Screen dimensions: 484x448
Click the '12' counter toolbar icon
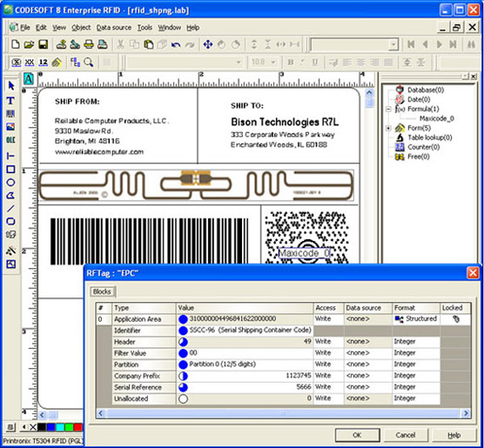coord(44,63)
